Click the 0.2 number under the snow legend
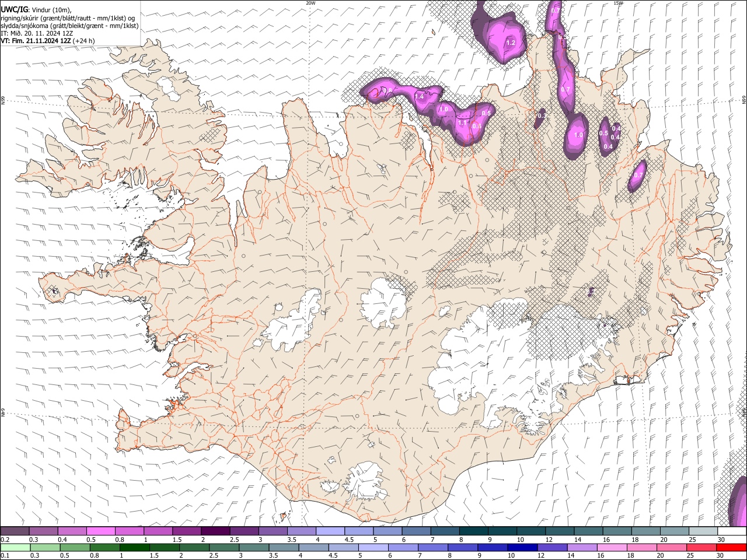Viewport: 747px width, 560px height. [5, 540]
